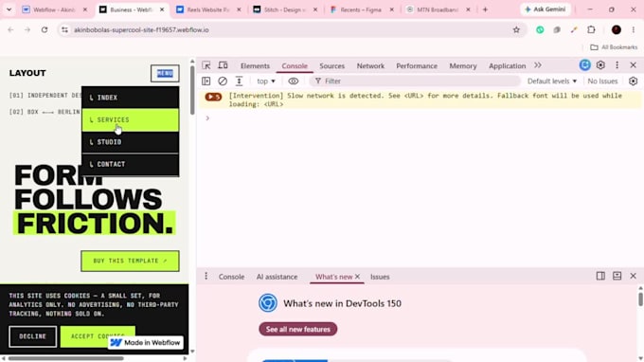
Task: Reload the page
Action: 45,29
